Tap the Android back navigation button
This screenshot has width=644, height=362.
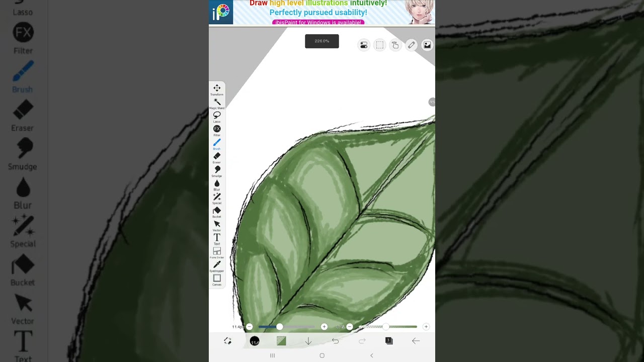point(372,355)
